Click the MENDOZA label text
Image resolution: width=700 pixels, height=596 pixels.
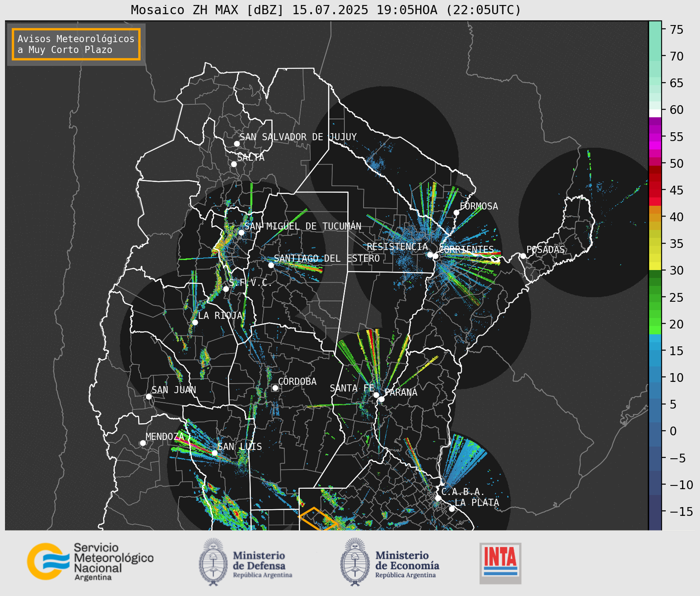tap(165, 437)
